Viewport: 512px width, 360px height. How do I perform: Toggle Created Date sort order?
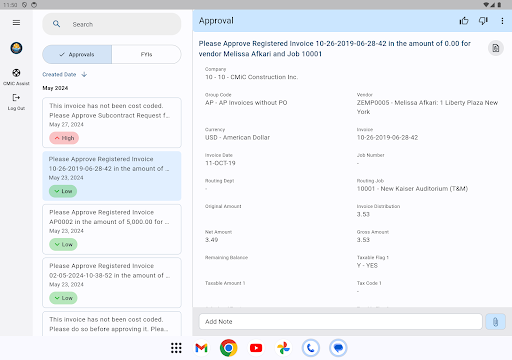(65, 74)
